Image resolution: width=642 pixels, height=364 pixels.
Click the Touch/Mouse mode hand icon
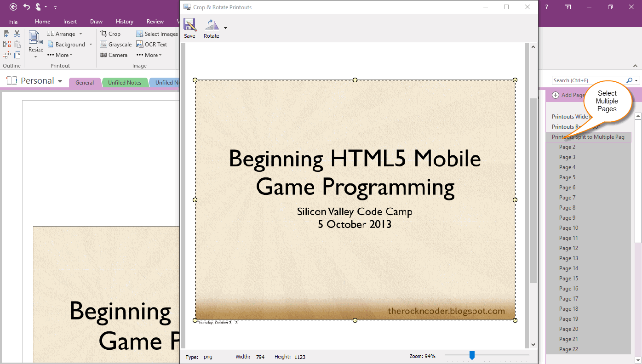[38, 7]
